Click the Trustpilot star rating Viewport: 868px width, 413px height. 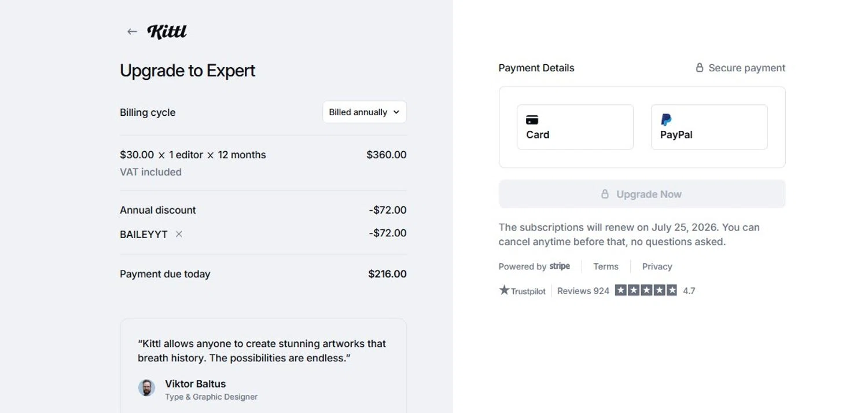point(646,290)
